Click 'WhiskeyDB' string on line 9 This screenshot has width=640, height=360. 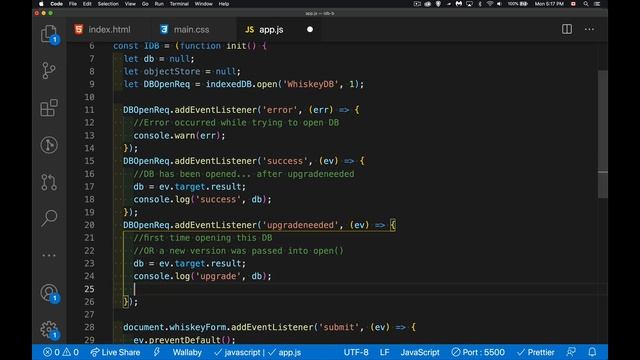pos(311,84)
